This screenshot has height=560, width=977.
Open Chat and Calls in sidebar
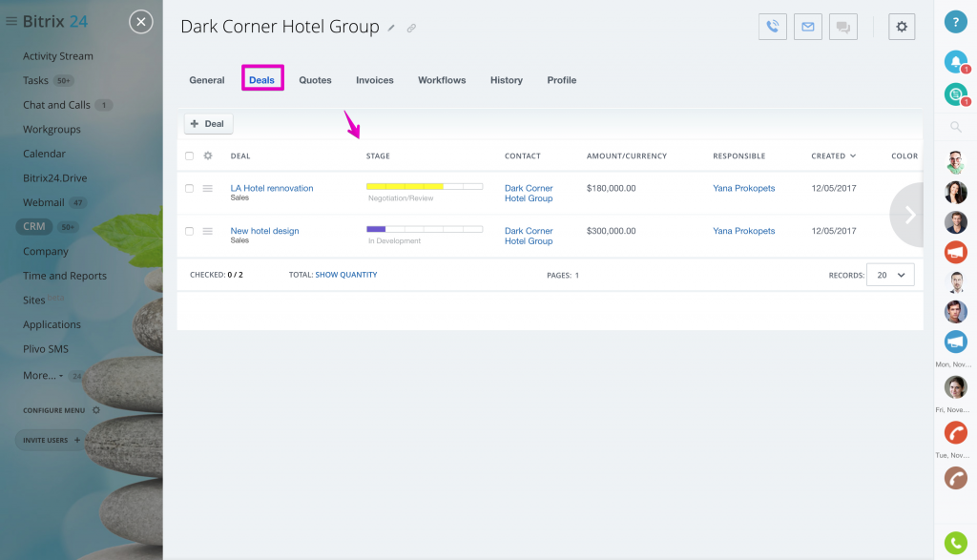pos(56,105)
